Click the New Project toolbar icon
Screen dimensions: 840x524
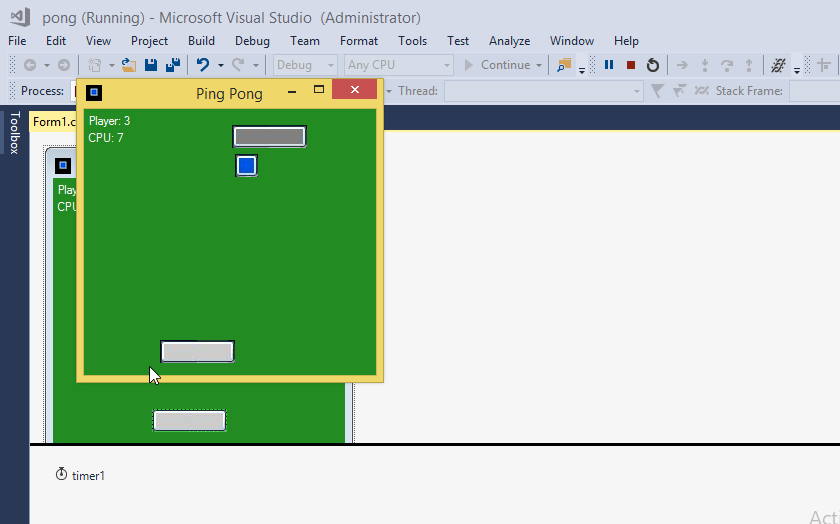coord(95,65)
